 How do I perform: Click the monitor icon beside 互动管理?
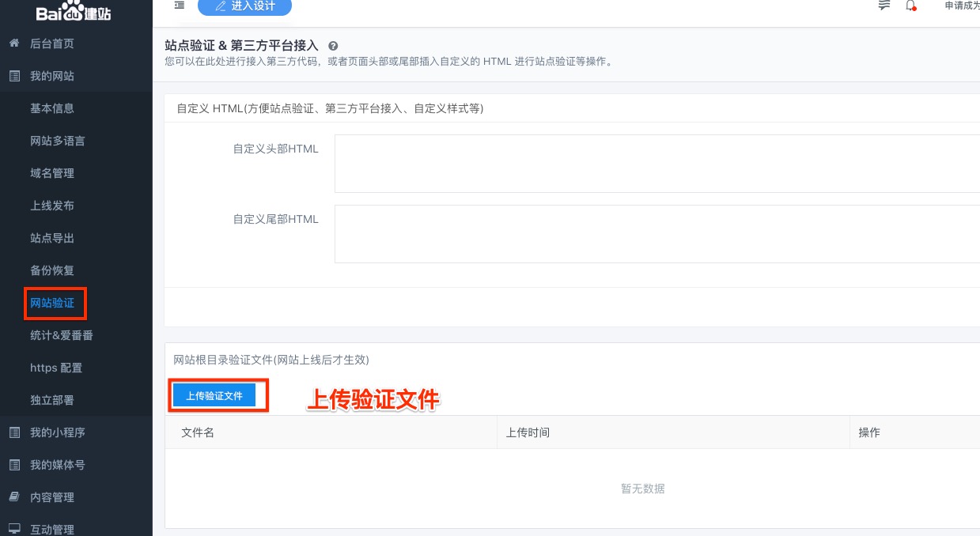[x=14, y=529]
